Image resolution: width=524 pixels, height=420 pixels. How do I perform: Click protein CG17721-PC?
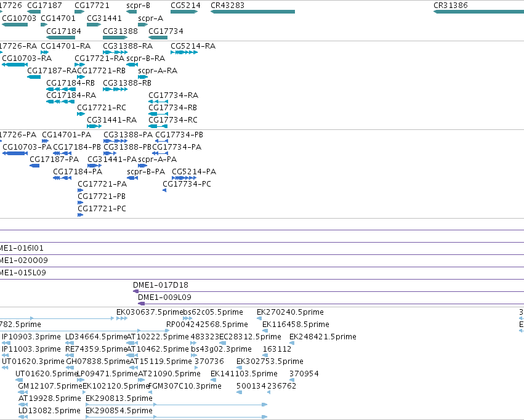(81, 215)
